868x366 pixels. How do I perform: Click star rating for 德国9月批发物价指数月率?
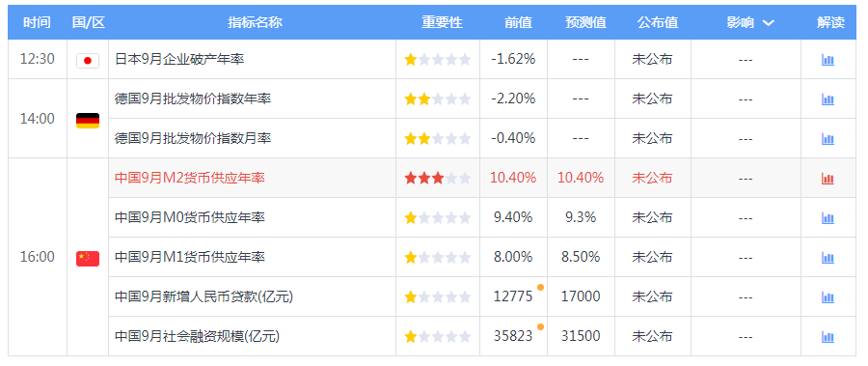pyautogui.click(x=437, y=139)
